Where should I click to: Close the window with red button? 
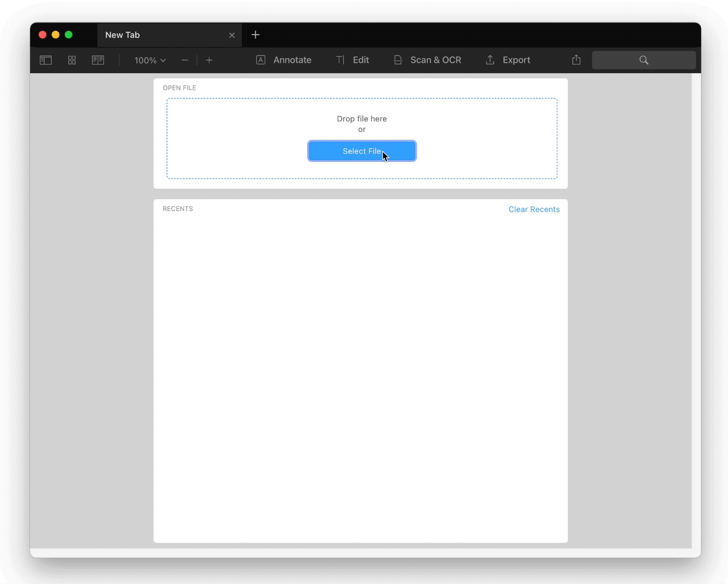(43, 35)
